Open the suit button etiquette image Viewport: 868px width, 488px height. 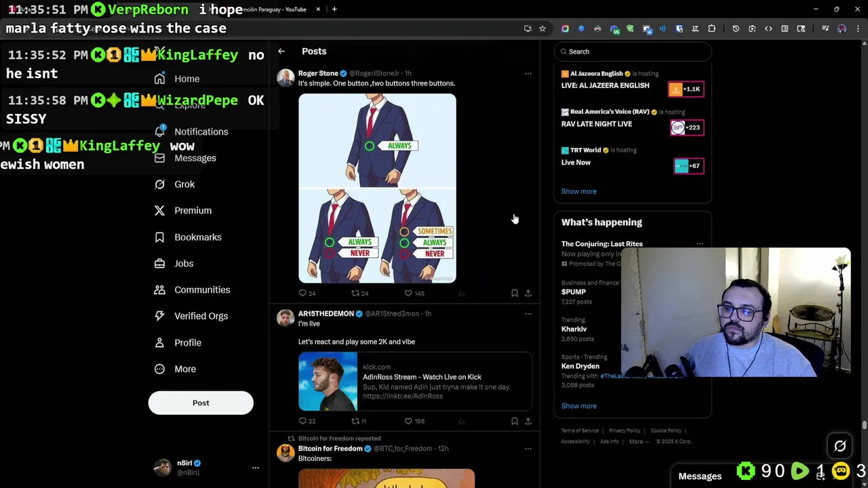point(377,188)
